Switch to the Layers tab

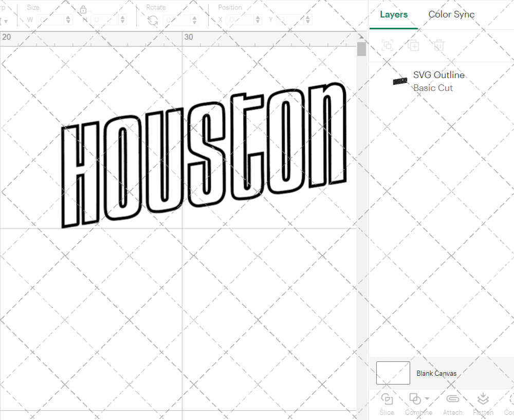click(393, 14)
